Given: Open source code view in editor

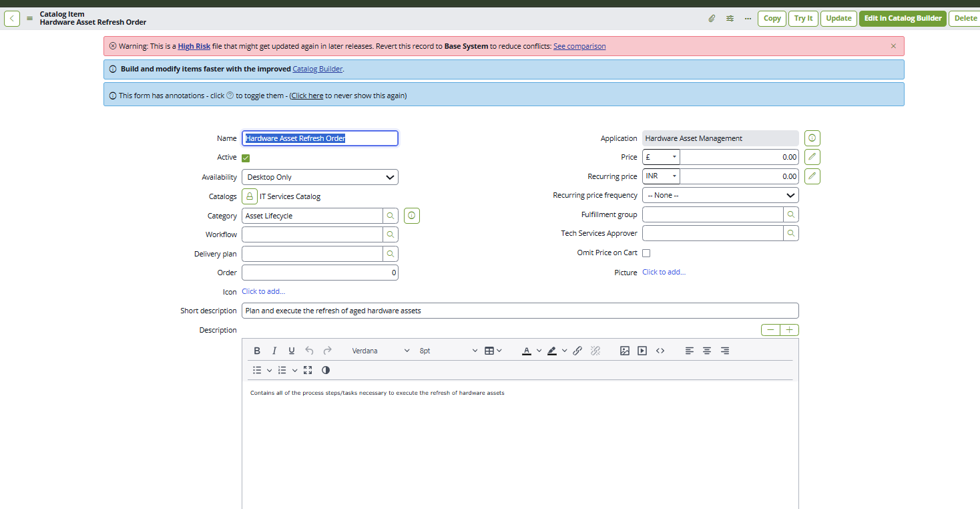Looking at the screenshot, I should click(660, 351).
